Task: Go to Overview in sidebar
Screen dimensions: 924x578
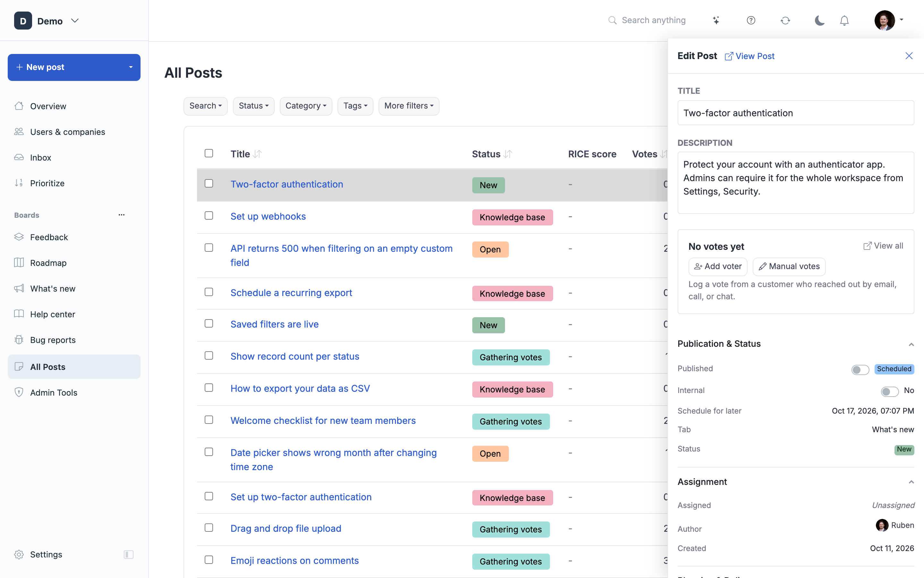Action: pyautogui.click(x=74, y=106)
